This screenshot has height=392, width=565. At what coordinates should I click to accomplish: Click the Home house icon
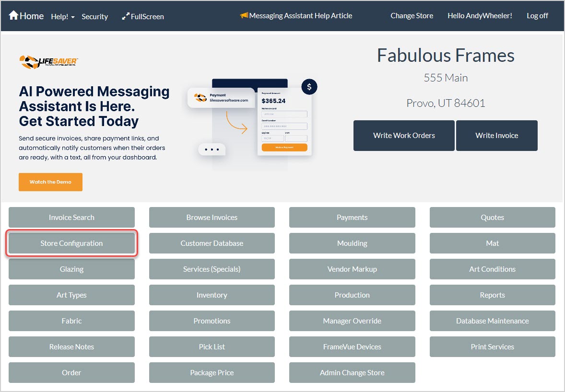click(13, 16)
